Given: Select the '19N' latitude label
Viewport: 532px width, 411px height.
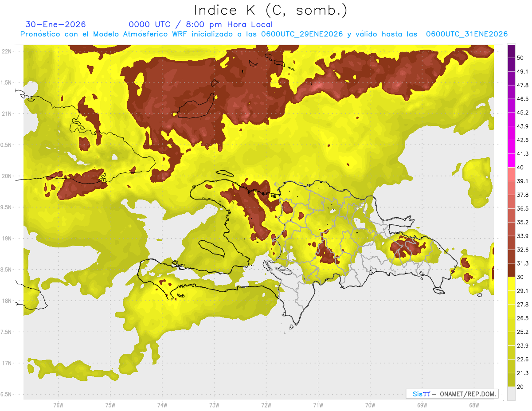Looking at the screenshot, I should pos(8,239).
